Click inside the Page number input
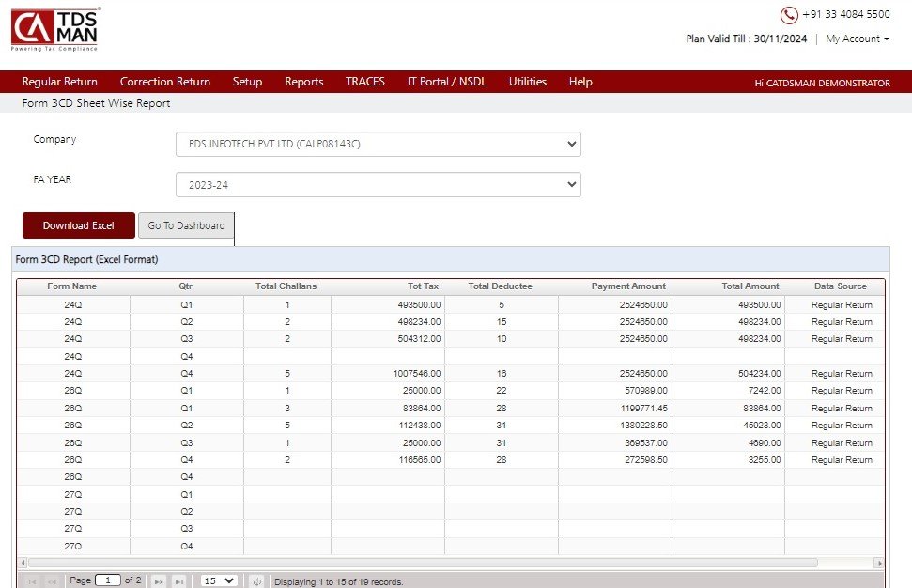912x588 pixels. (106, 580)
